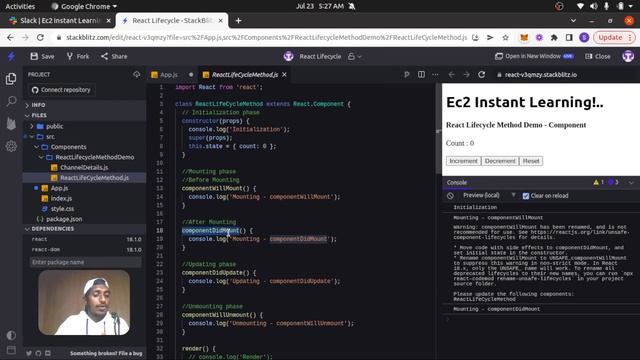Bookmark the page with the star icon
640x360 pixels.
coord(505,38)
